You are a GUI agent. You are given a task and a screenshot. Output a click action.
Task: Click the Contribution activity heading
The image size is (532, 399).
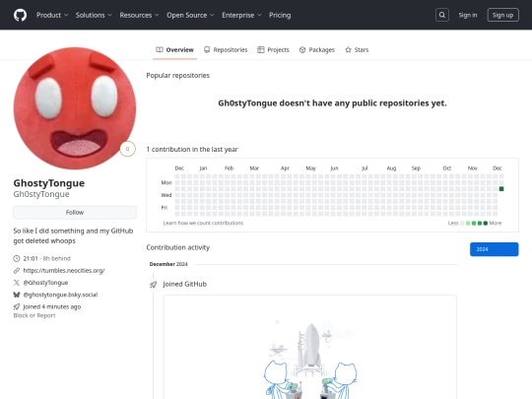[x=178, y=247]
